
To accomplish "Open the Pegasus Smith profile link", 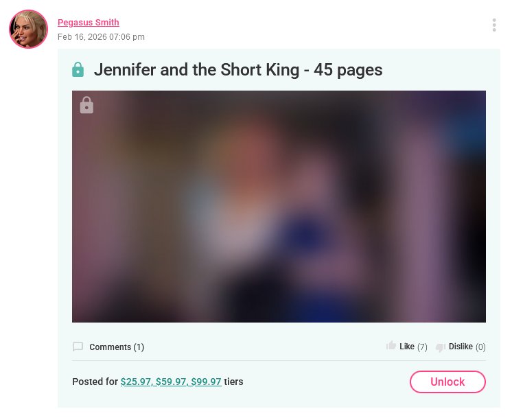I will tap(88, 23).
